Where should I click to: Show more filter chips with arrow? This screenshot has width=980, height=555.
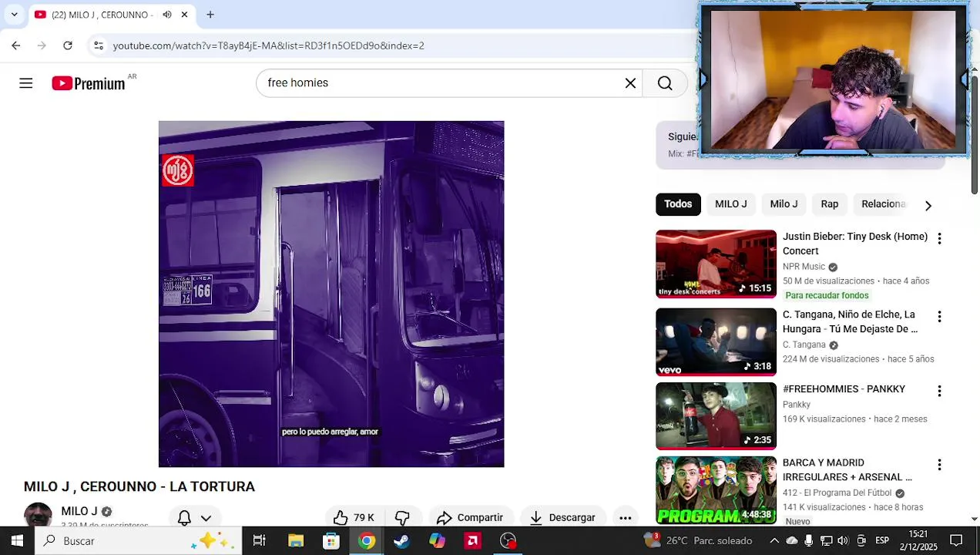pyautogui.click(x=928, y=205)
